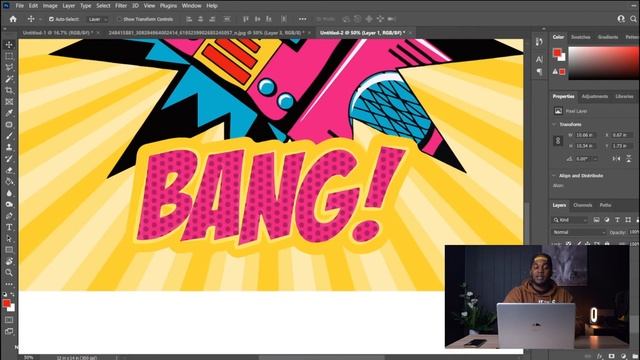Switch to the Adjustments tab
This screenshot has height=360, width=640.
(x=595, y=97)
